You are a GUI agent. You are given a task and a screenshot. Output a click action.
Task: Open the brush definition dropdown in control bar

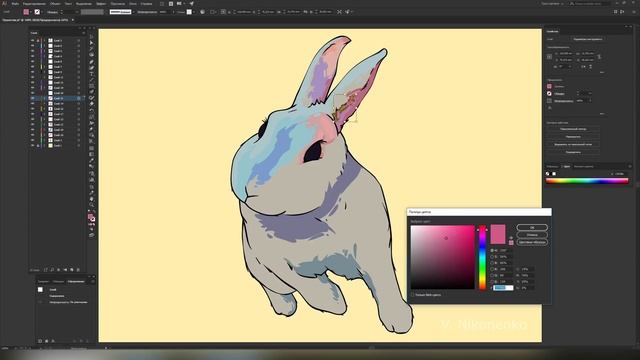133,12
